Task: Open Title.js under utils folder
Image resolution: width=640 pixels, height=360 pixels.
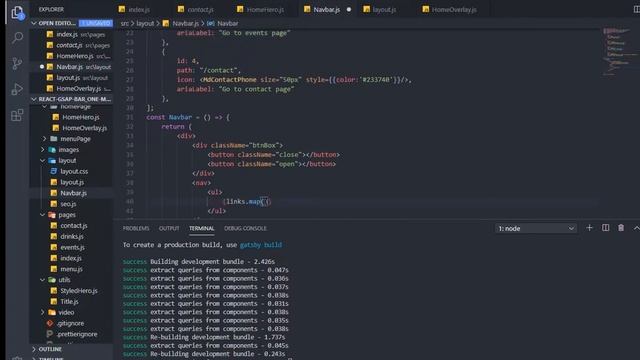Action: pos(71,301)
